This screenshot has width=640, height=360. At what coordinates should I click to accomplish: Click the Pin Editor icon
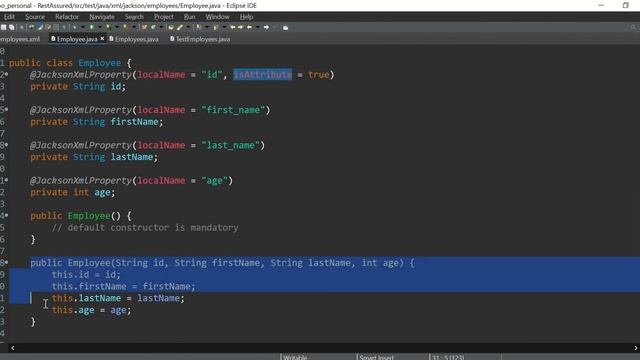(x=285, y=27)
